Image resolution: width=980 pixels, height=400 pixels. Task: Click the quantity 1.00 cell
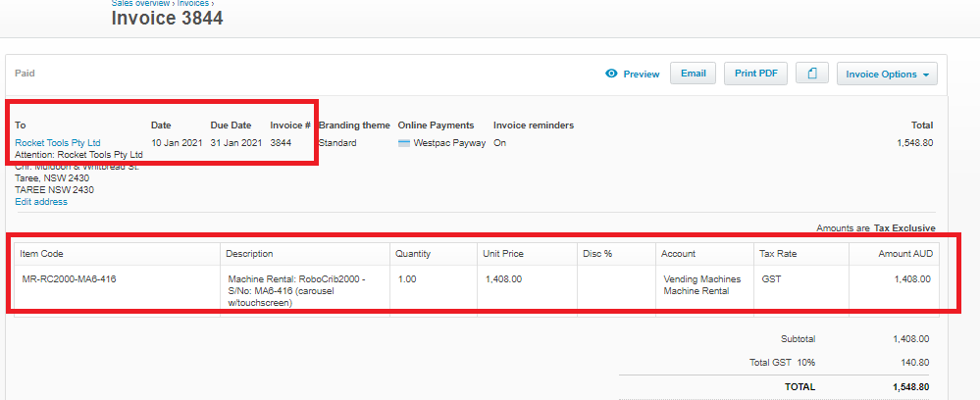coord(434,290)
